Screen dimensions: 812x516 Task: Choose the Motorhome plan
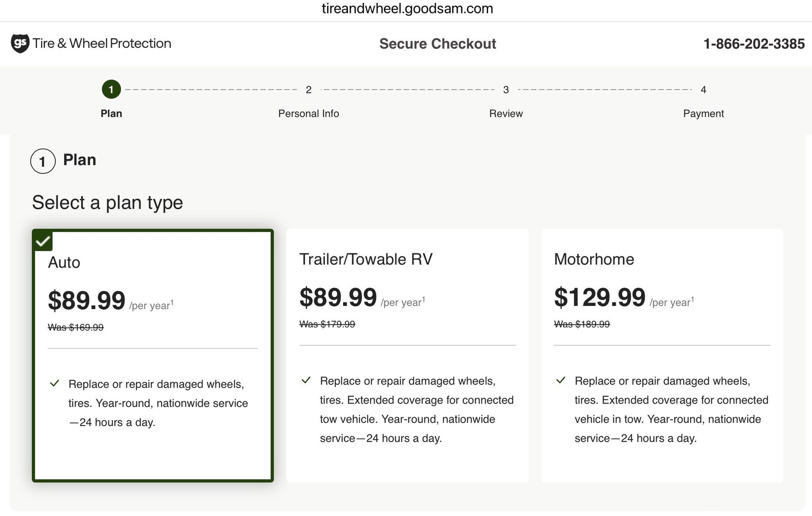662,355
